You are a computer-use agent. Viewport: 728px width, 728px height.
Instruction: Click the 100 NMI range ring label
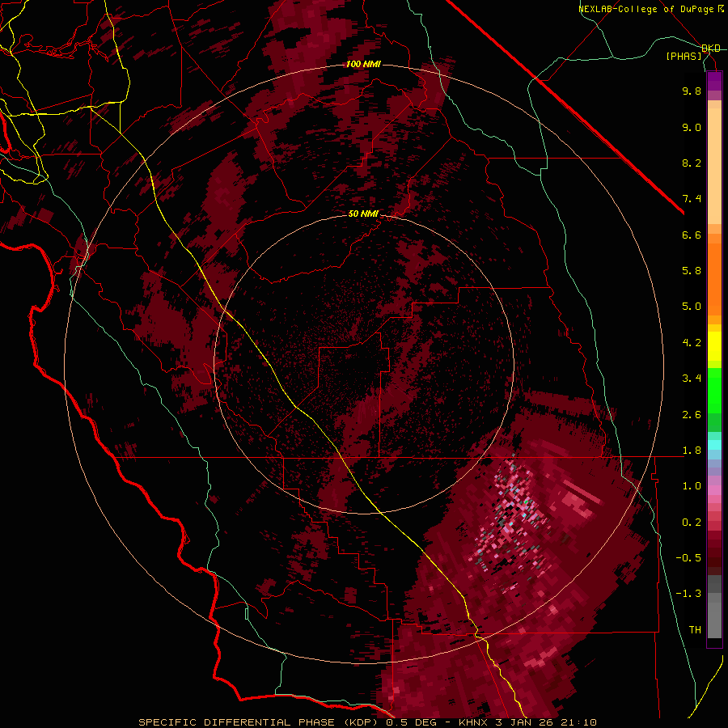363,64
